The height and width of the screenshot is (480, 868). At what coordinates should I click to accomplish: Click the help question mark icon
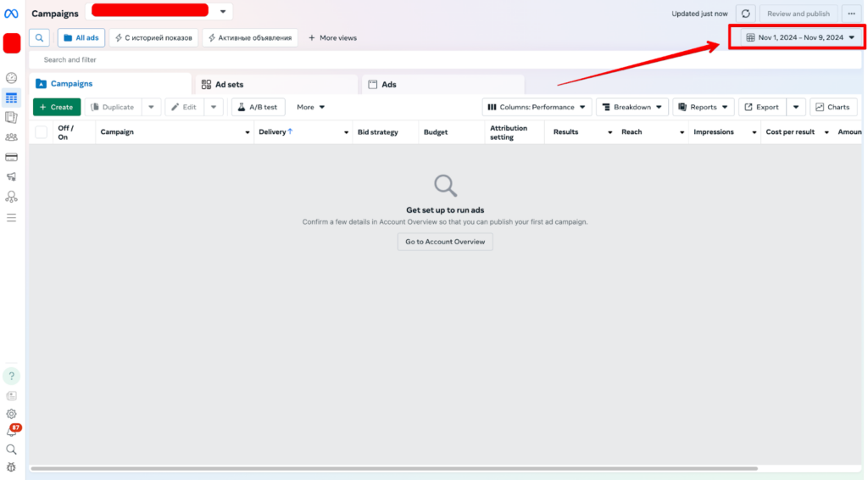pyautogui.click(x=12, y=376)
